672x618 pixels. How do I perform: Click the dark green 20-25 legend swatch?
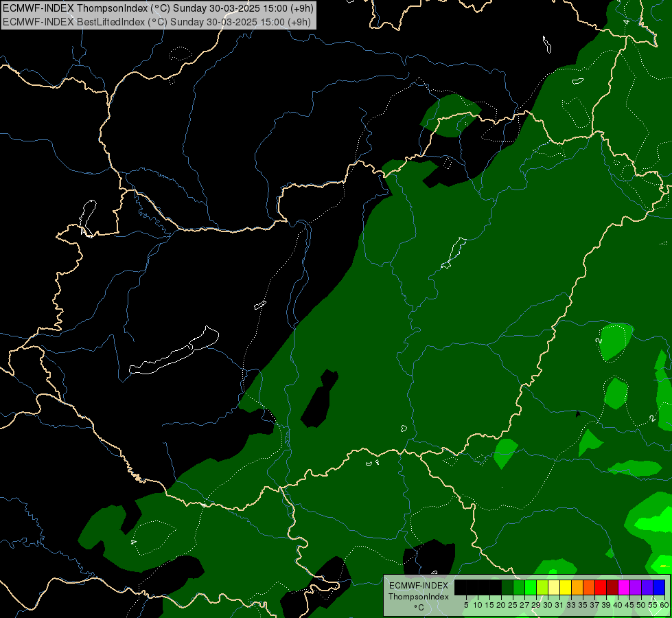[x=507, y=587]
